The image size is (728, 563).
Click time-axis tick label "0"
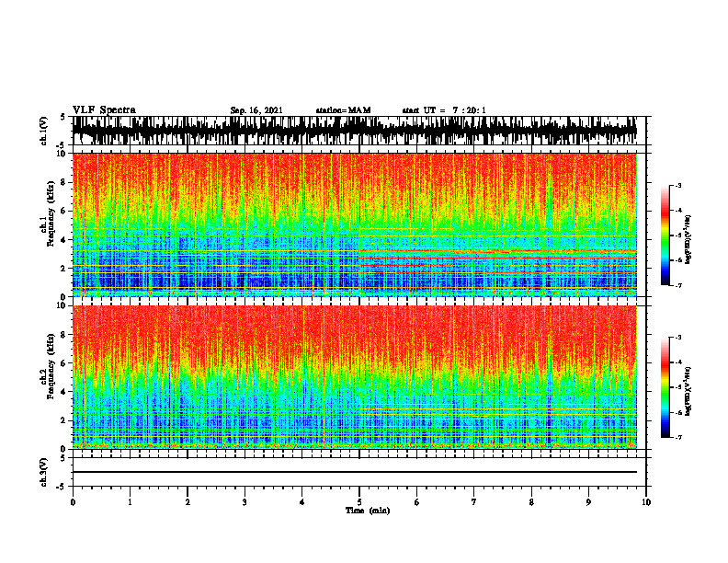73,502
